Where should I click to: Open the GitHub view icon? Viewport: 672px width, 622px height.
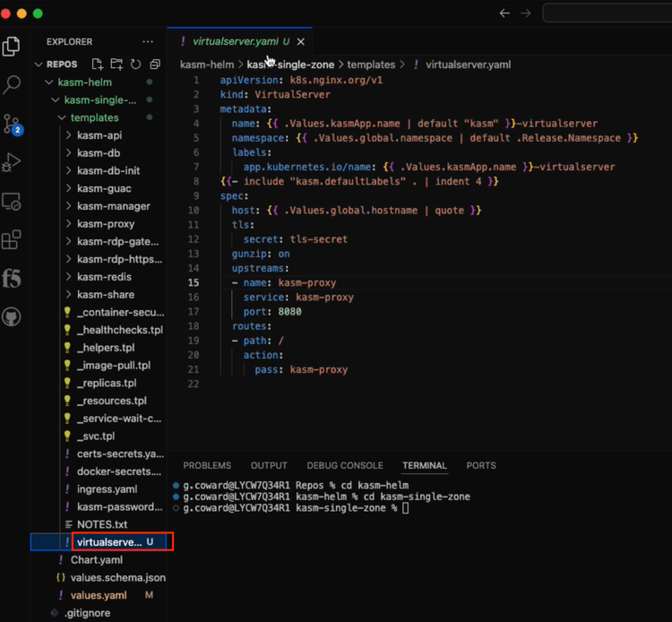pos(13,317)
